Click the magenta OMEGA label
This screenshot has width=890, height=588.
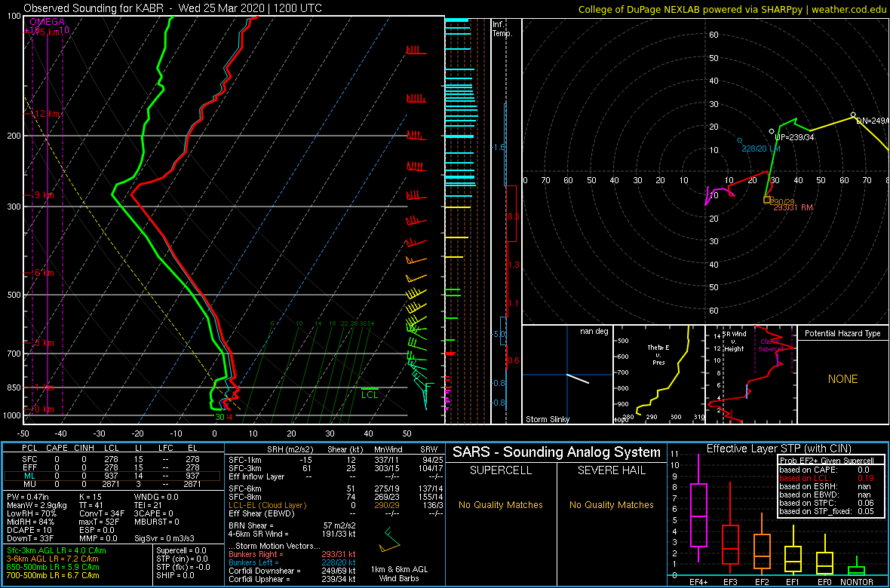[47, 22]
